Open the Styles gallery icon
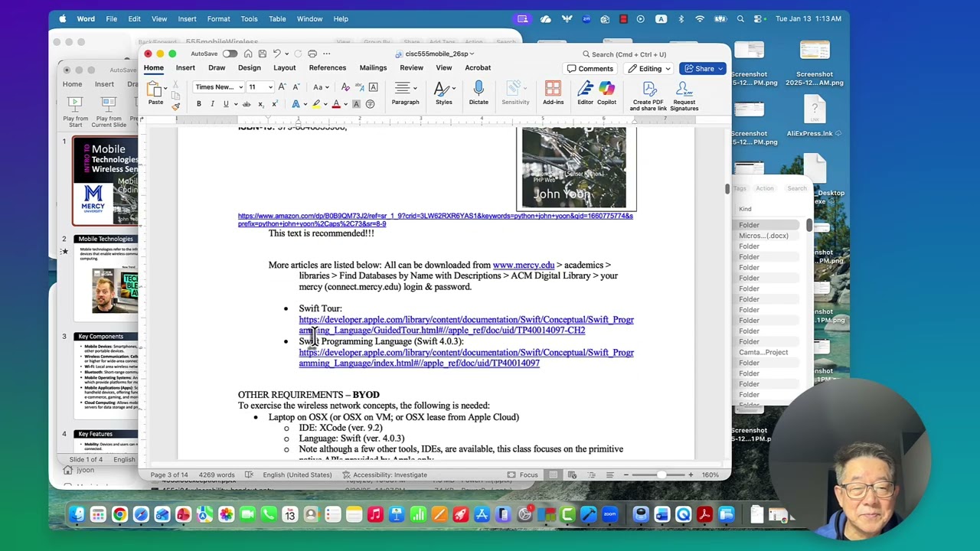980x551 pixels. click(443, 90)
